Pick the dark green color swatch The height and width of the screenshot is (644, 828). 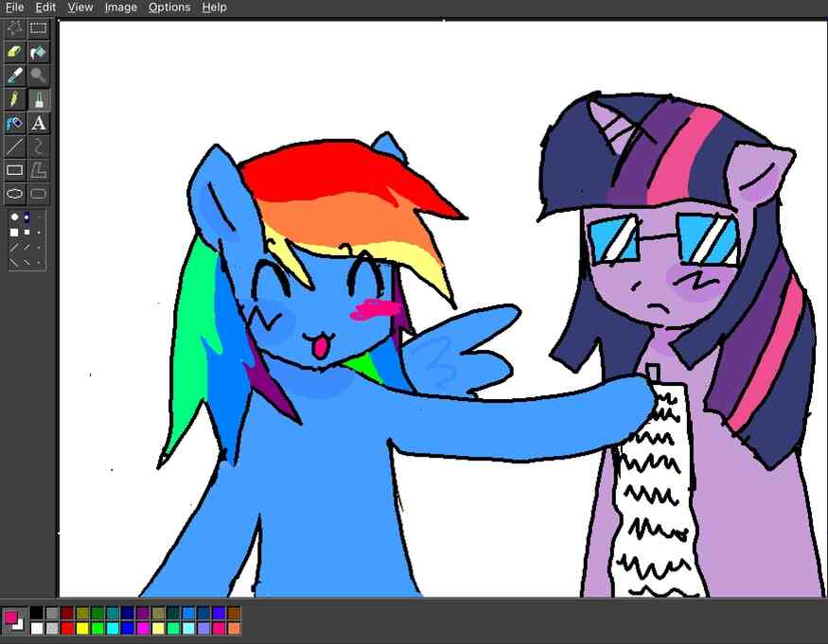[x=97, y=613]
